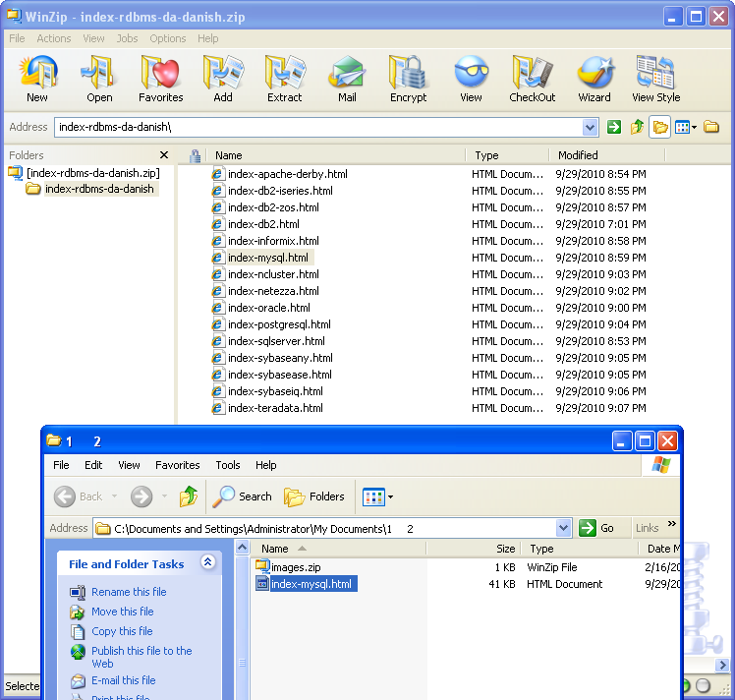735x700 pixels.
Task: Open the WinZip Jobs menu
Action: pos(127,38)
